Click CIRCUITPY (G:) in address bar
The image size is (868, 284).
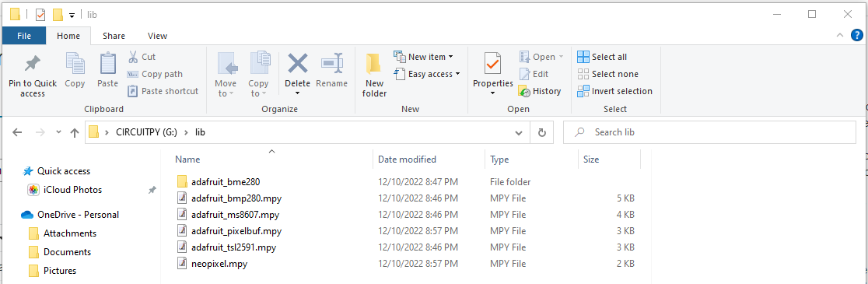[x=147, y=132]
